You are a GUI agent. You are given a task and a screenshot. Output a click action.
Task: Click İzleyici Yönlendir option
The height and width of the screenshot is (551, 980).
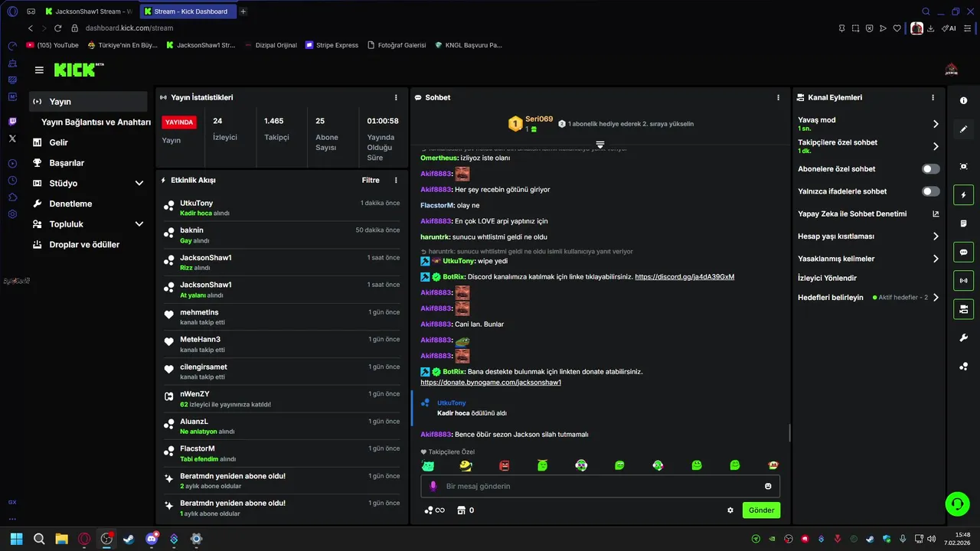pyautogui.click(x=827, y=278)
